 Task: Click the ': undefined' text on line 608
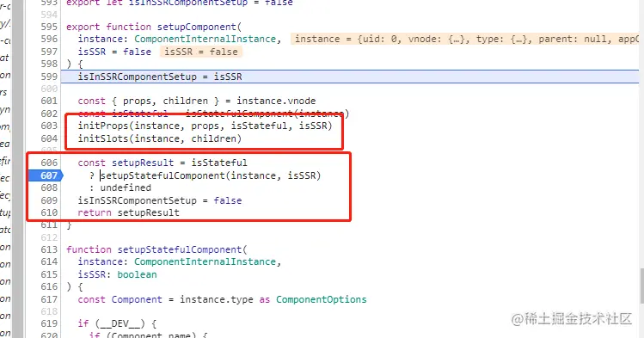[x=120, y=187]
